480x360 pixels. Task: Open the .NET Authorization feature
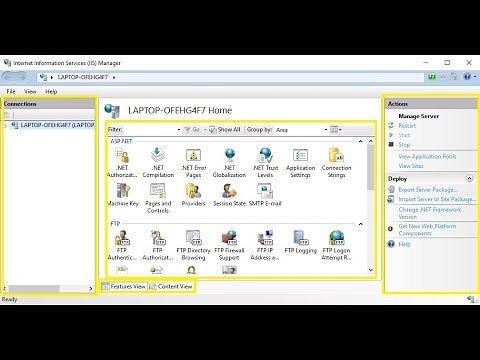point(122,163)
